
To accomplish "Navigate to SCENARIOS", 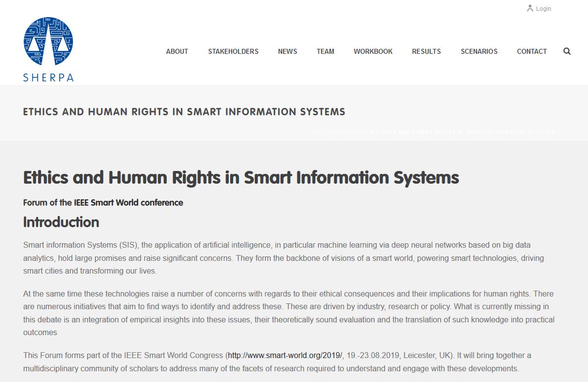I will (479, 51).
